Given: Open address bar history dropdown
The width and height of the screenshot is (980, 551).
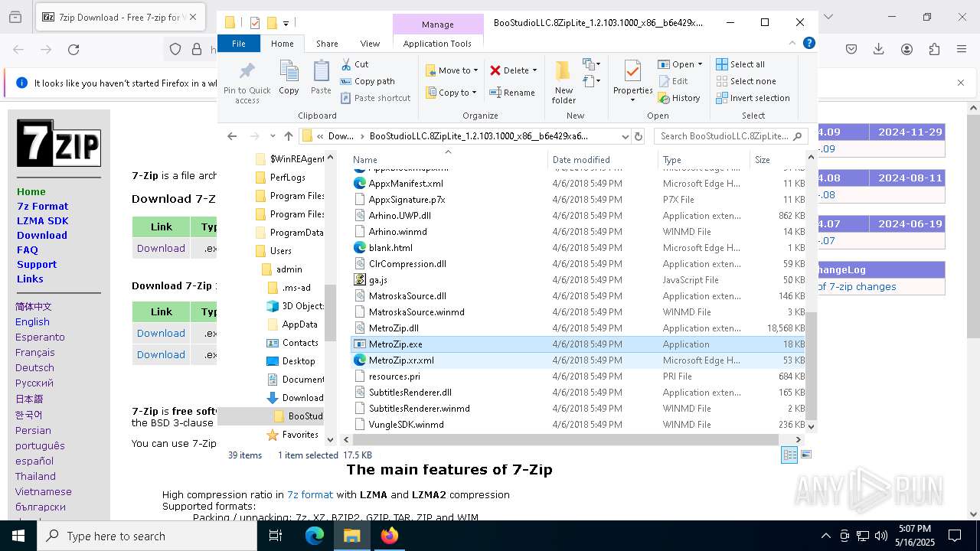Looking at the screenshot, I should click(x=626, y=136).
